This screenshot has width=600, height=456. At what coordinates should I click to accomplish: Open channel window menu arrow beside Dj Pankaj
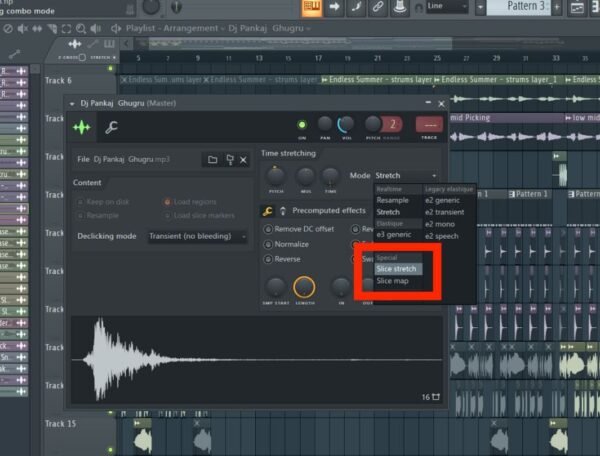pyautogui.click(x=72, y=104)
